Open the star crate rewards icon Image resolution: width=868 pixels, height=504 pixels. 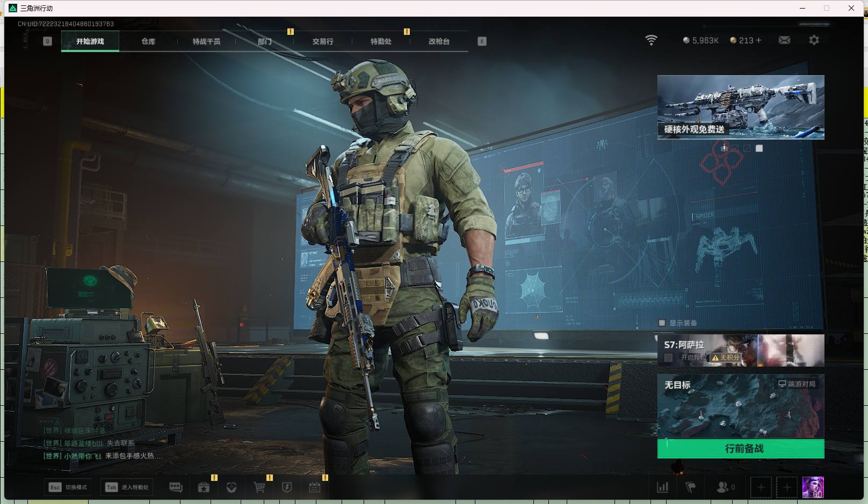204,487
